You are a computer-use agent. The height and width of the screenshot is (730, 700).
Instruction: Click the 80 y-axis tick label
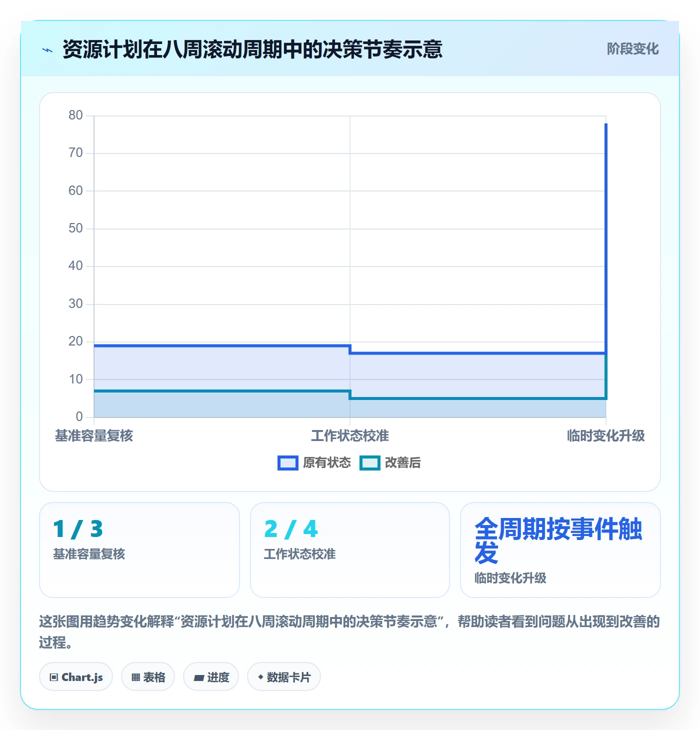tap(75, 115)
